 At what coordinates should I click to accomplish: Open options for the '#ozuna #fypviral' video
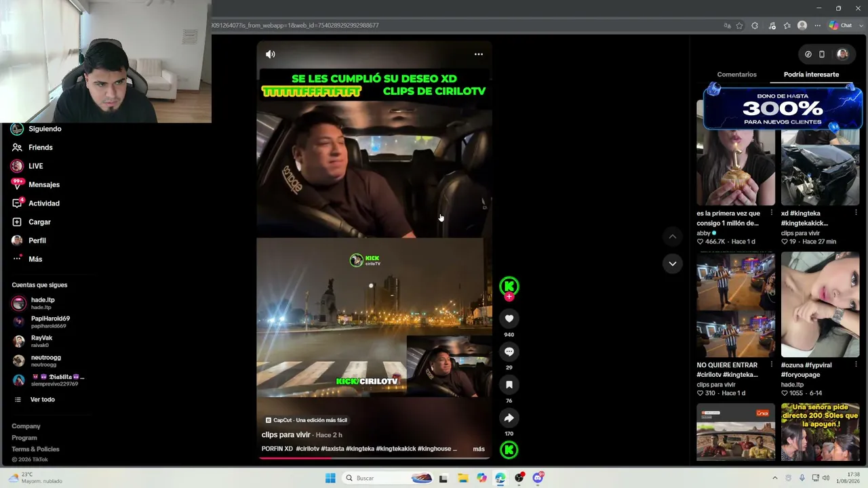point(856,365)
